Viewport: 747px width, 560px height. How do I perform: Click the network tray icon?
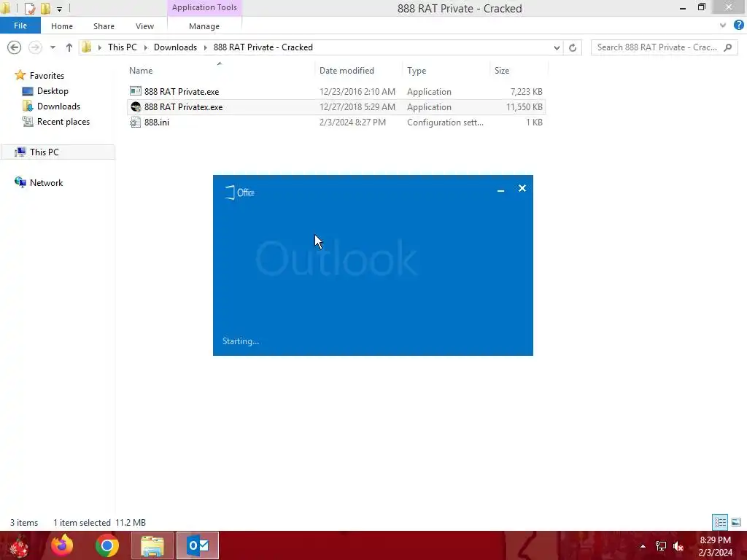coord(661,546)
